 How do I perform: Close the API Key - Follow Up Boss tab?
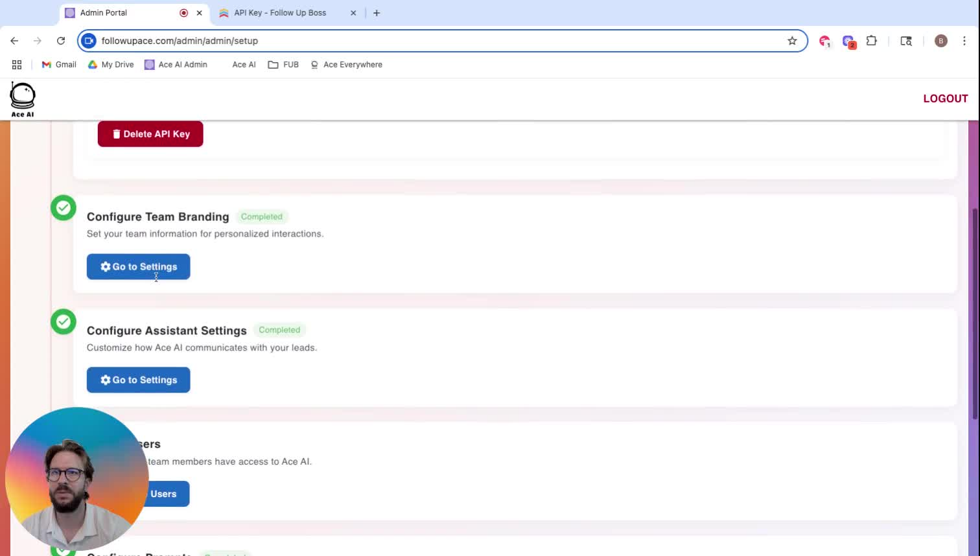[x=353, y=13]
